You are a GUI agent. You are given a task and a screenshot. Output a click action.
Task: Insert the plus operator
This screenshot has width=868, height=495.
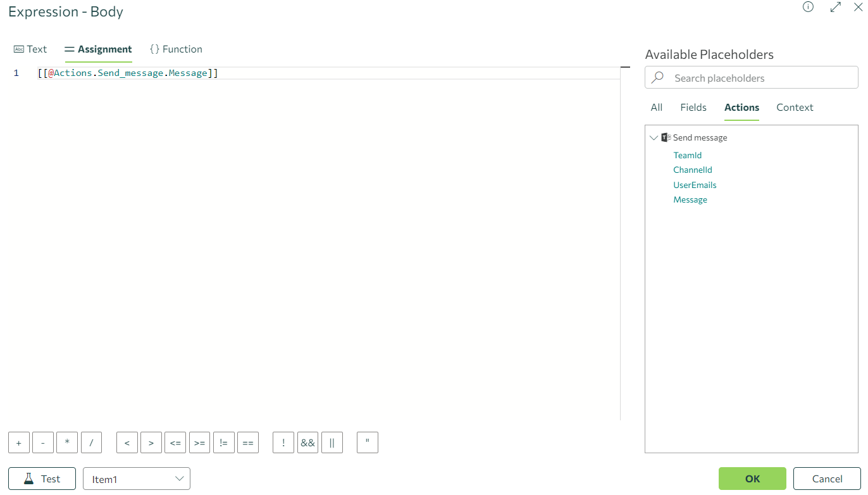pyautogui.click(x=19, y=442)
